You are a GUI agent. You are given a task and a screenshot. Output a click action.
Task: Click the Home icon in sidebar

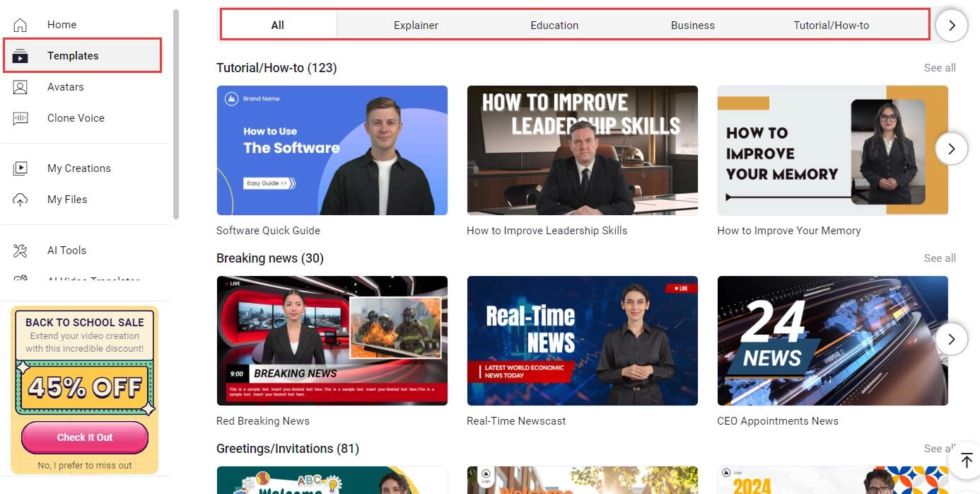[21, 25]
